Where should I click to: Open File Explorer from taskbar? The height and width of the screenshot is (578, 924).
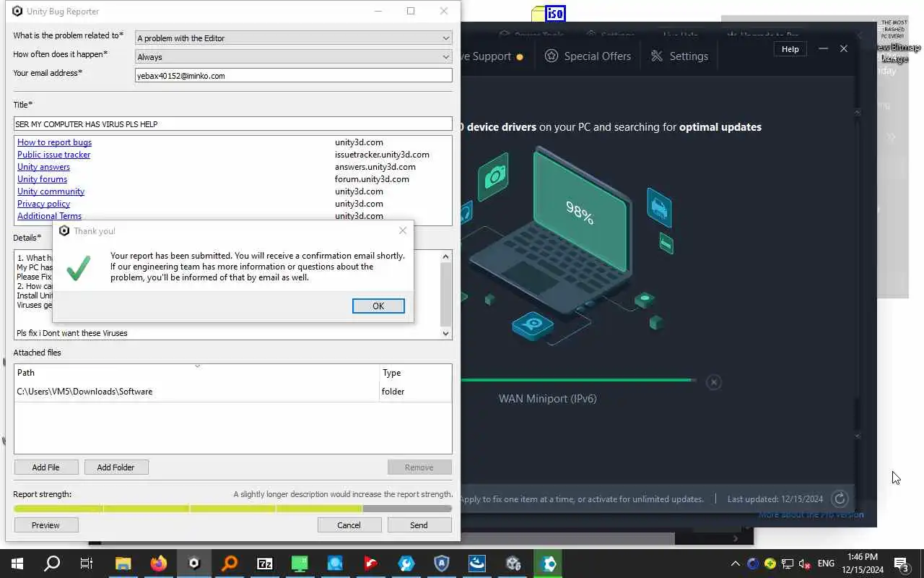(x=123, y=564)
